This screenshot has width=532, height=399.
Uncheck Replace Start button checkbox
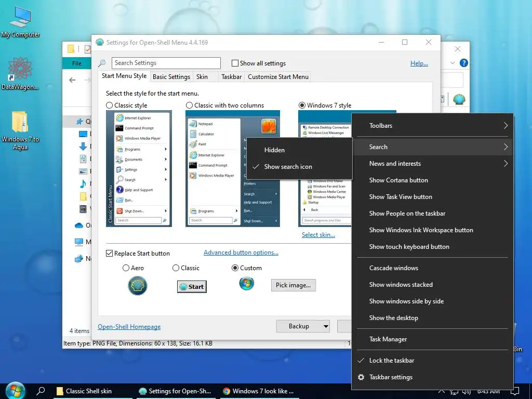click(109, 254)
